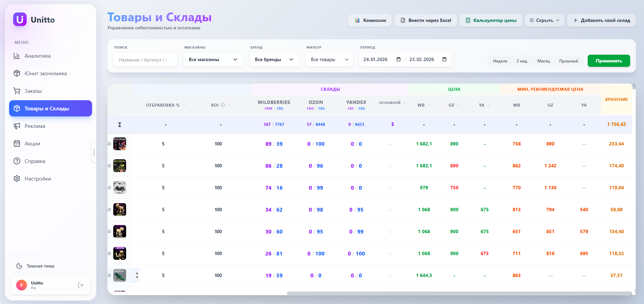The width and height of the screenshot is (644, 304).
Task: Expand the Все бренды dropdown
Action: 274,59
